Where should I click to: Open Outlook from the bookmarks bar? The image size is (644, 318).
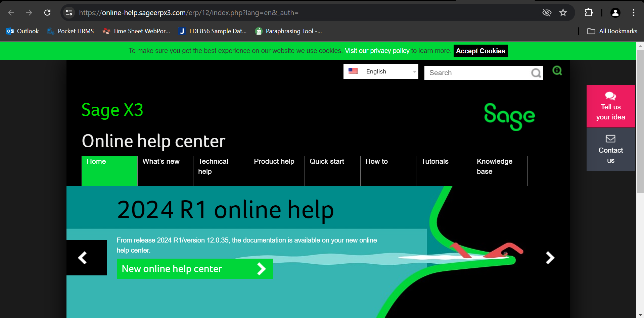[x=22, y=31]
